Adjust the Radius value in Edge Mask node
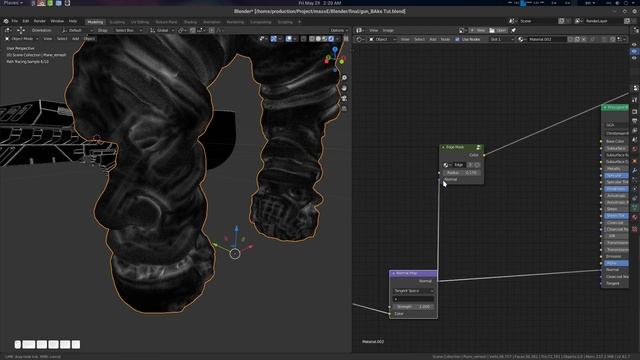The image size is (640, 360). [461, 173]
